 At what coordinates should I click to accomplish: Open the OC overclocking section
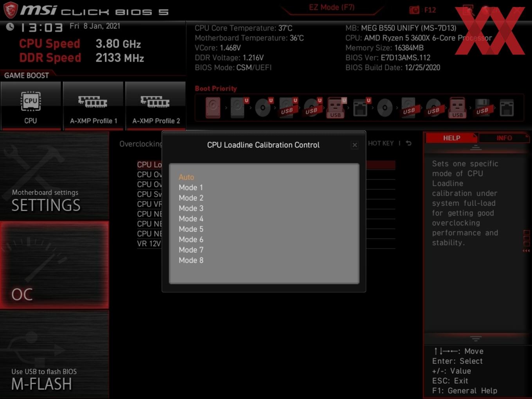54,265
